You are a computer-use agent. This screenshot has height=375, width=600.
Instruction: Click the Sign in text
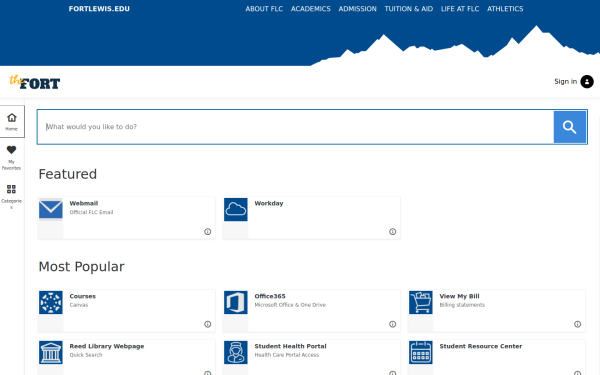click(x=566, y=82)
